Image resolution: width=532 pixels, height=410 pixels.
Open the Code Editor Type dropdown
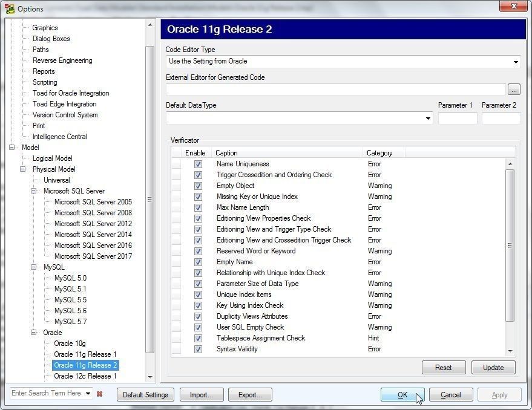516,62
